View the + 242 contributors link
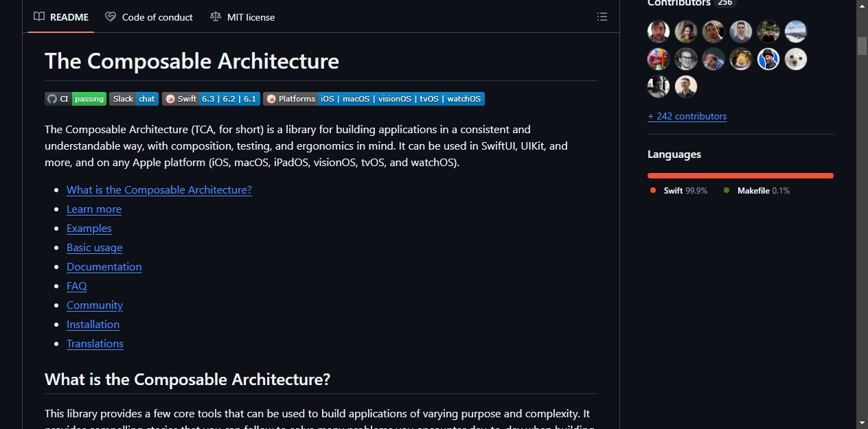The image size is (868, 429). pos(687,116)
